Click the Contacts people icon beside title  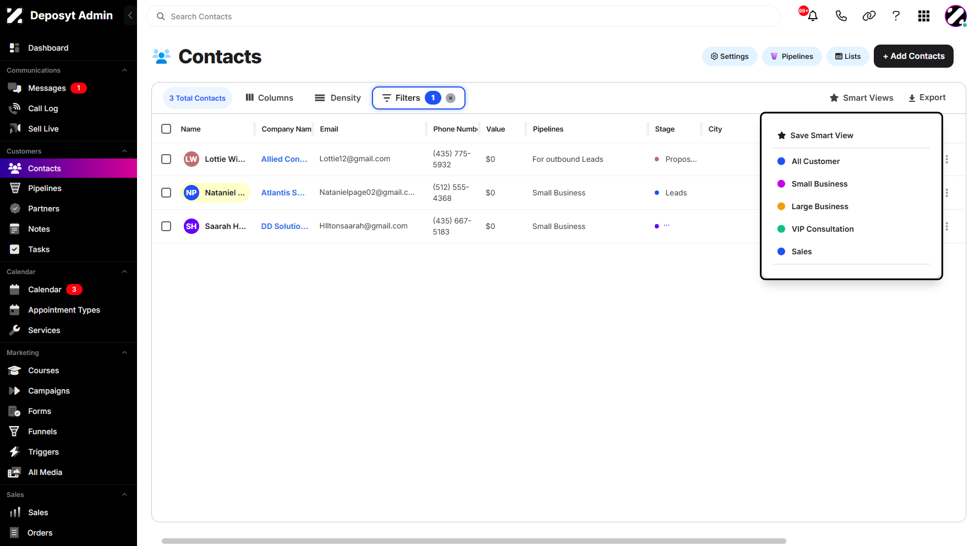[x=162, y=56]
